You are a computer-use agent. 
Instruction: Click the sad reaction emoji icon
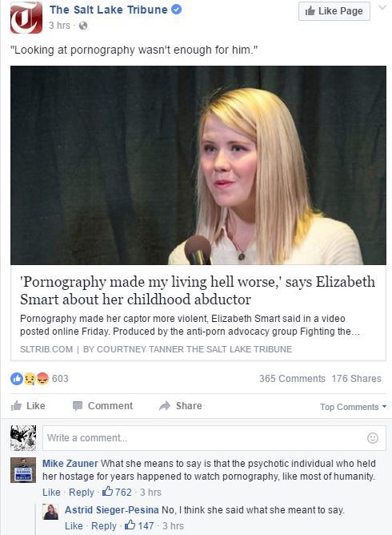pyautogui.click(x=30, y=378)
